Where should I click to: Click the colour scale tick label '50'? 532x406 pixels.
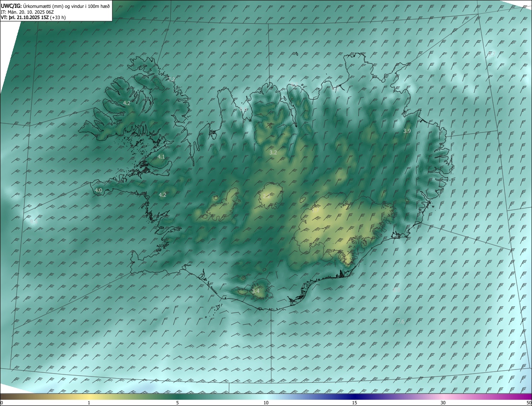click(x=529, y=403)
